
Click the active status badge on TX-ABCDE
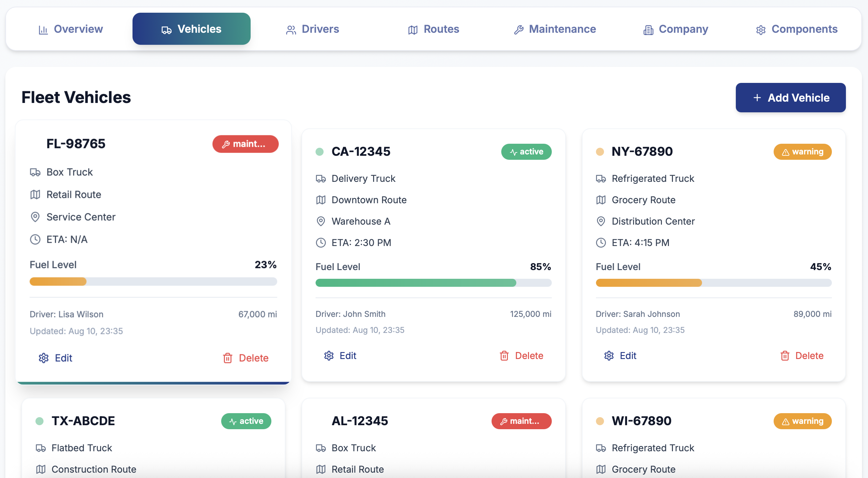click(x=246, y=421)
